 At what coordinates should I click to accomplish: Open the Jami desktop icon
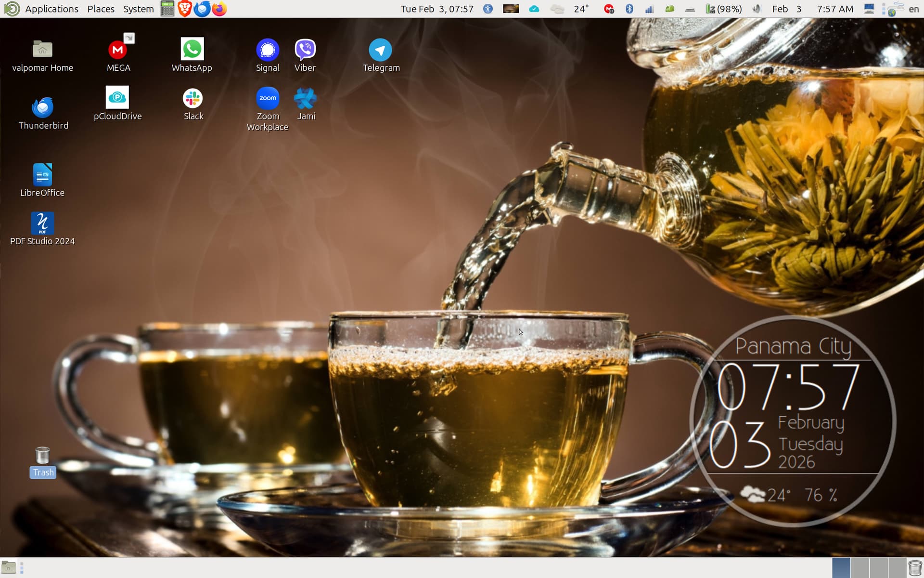pyautogui.click(x=306, y=99)
